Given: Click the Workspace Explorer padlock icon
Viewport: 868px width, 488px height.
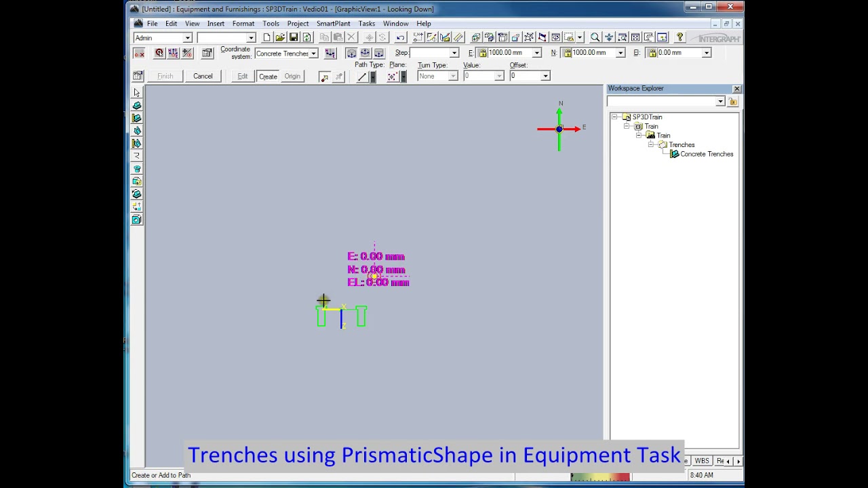Looking at the screenshot, I should (733, 102).
